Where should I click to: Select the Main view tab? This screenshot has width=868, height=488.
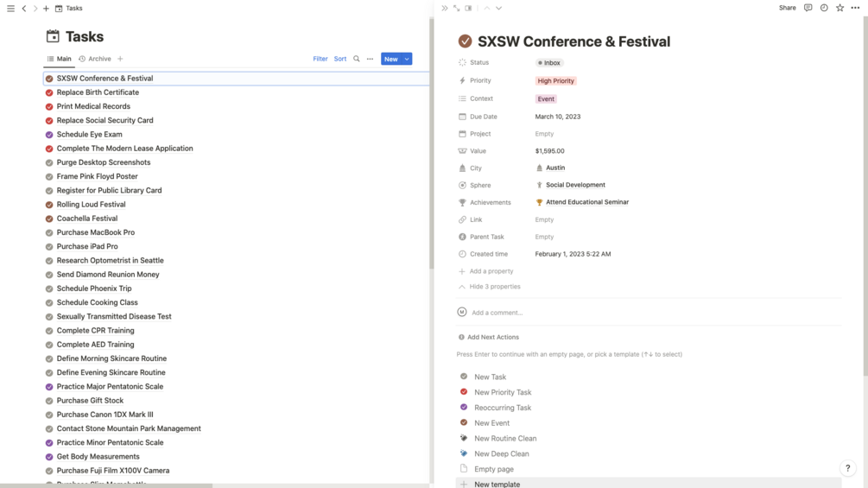point(60,59)
